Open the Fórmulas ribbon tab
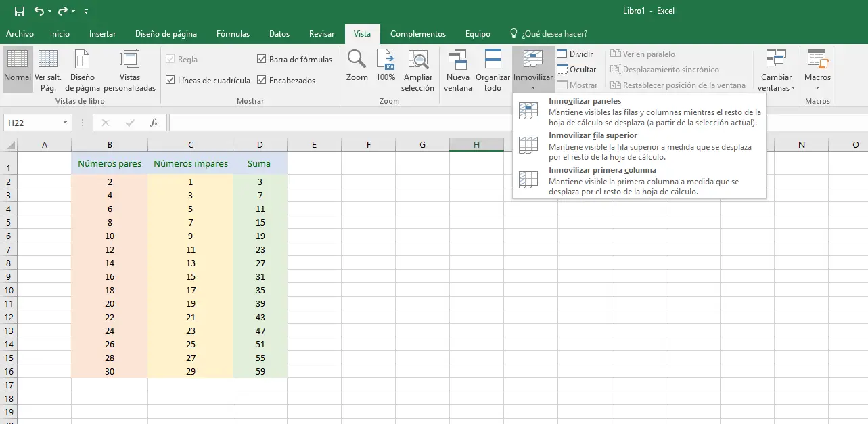 tap(233, 34)
